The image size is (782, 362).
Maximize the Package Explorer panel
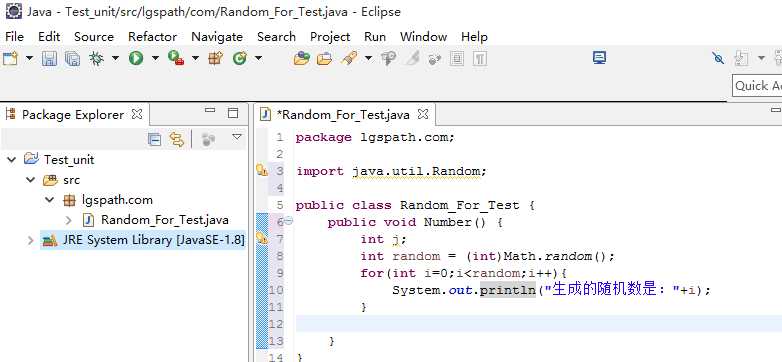point(233,113)
